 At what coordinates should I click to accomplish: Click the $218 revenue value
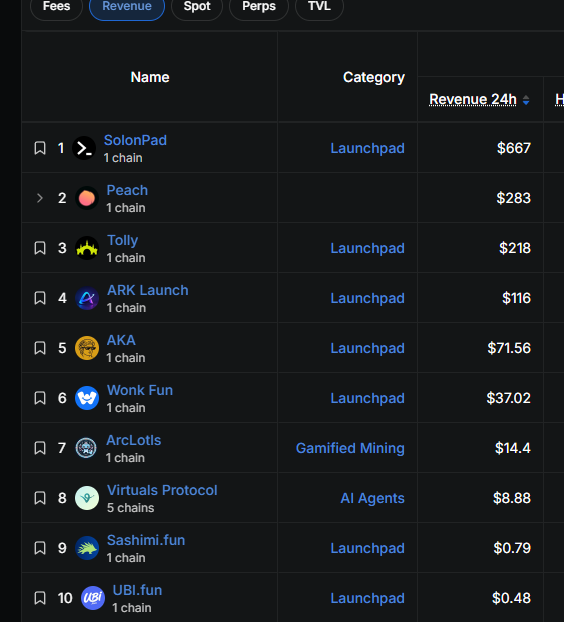pos(514,248)
